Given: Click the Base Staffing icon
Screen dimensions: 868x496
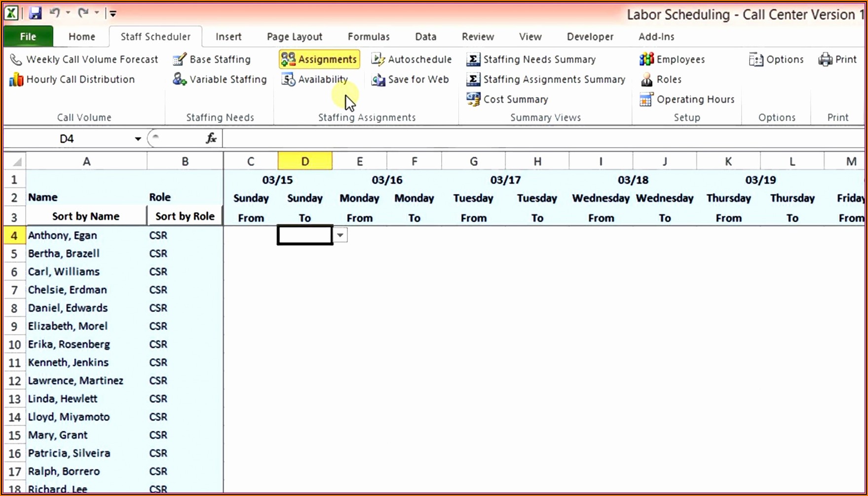Looking at the screenshot, I should pos(179,60).
